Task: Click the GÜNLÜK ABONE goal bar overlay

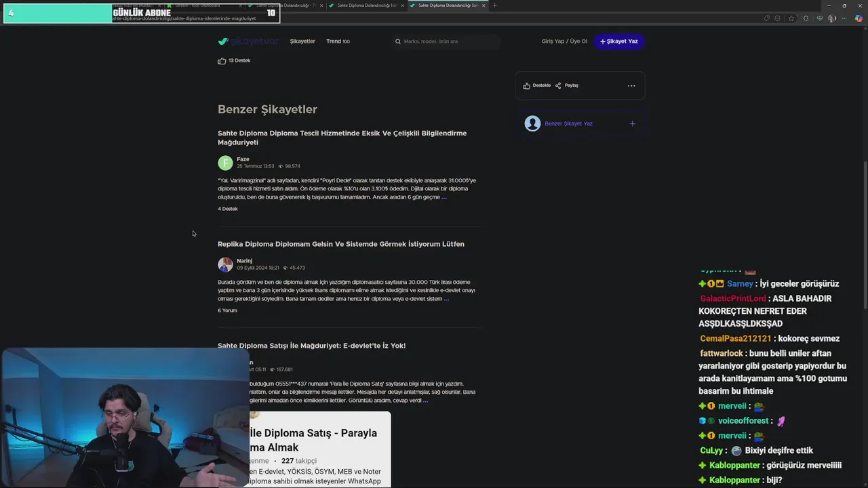Action: pyautogui.click(x=142, y=13)
